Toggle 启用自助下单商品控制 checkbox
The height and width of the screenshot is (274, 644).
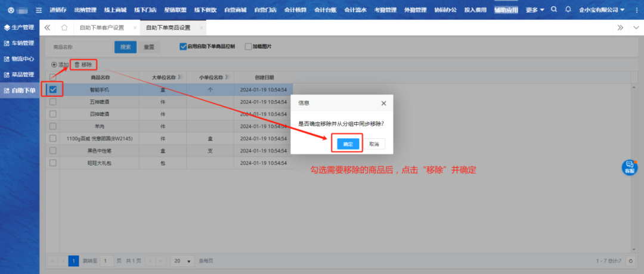click(184, 46)
